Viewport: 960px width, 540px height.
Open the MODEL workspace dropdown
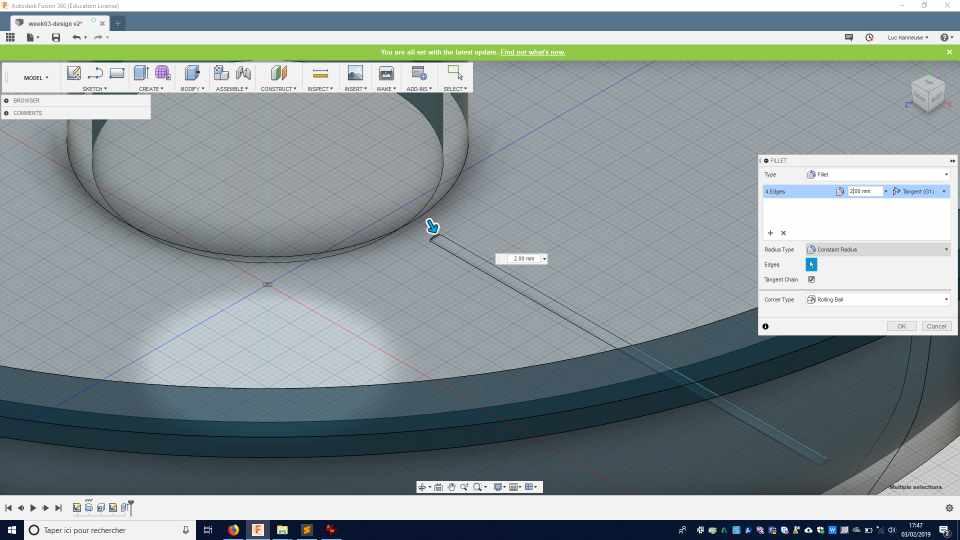pos(36,78)
